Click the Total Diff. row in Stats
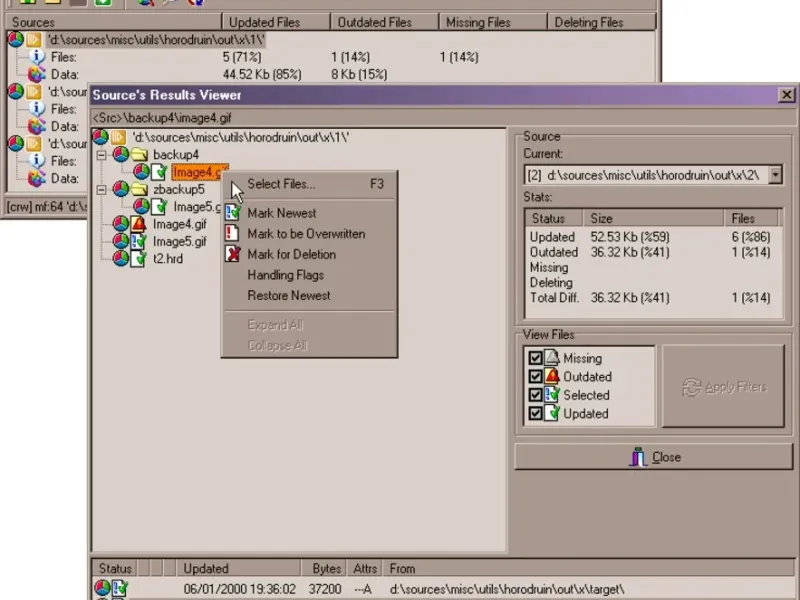Viewport: 800px width, 600px height. tap(651, 298)
